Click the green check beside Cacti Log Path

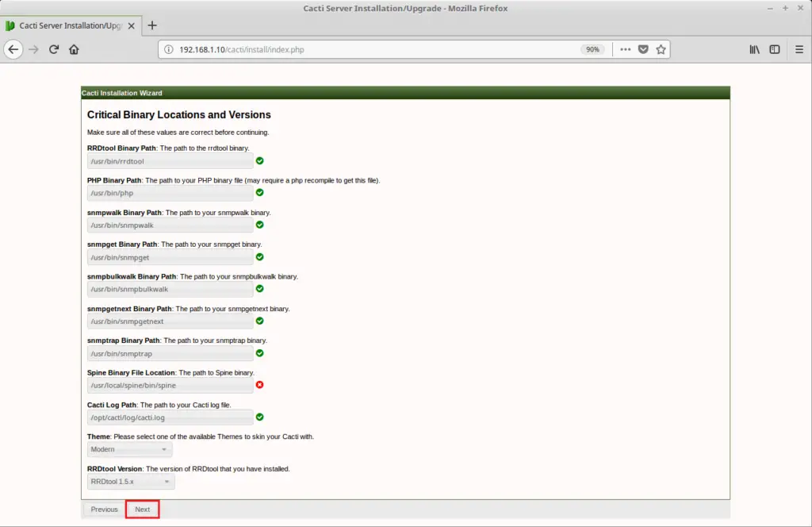[260, 417]
